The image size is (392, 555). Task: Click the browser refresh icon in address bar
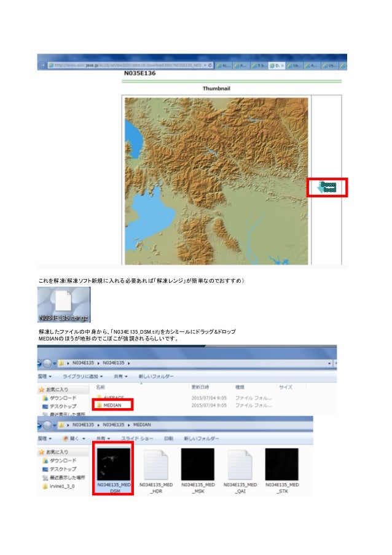pos(210,66)
